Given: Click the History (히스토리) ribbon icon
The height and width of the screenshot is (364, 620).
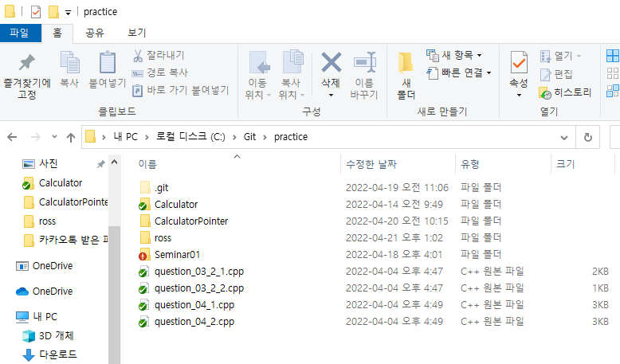Looking at the screenshot, I should click(545, 93).
